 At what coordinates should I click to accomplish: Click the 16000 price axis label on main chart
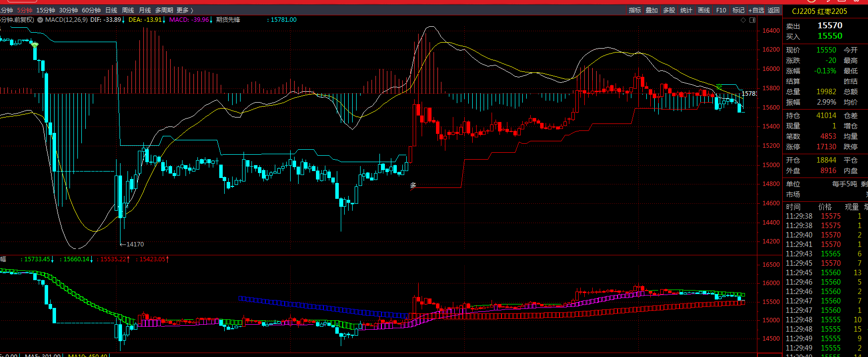click(x=771, y=69)
